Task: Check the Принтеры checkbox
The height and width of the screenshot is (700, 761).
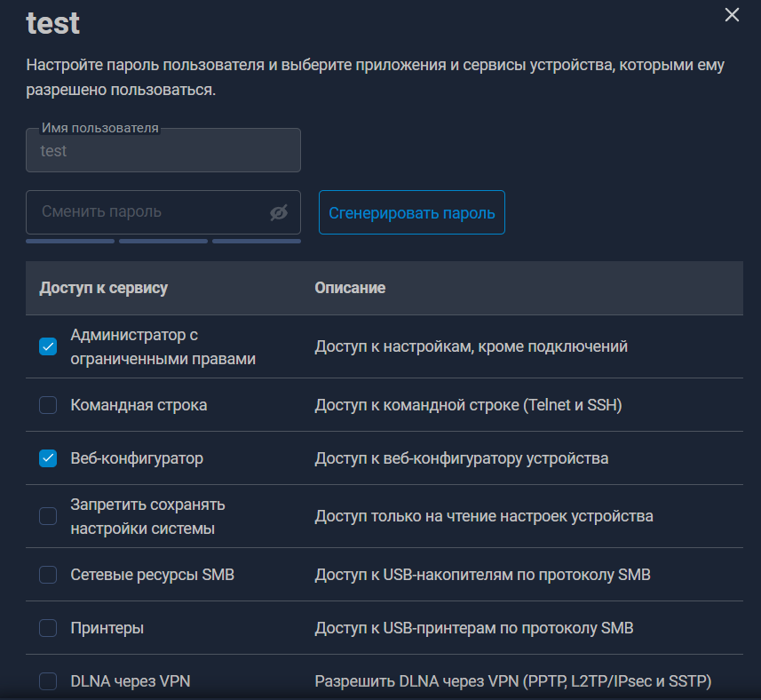Action: point(48,628)
